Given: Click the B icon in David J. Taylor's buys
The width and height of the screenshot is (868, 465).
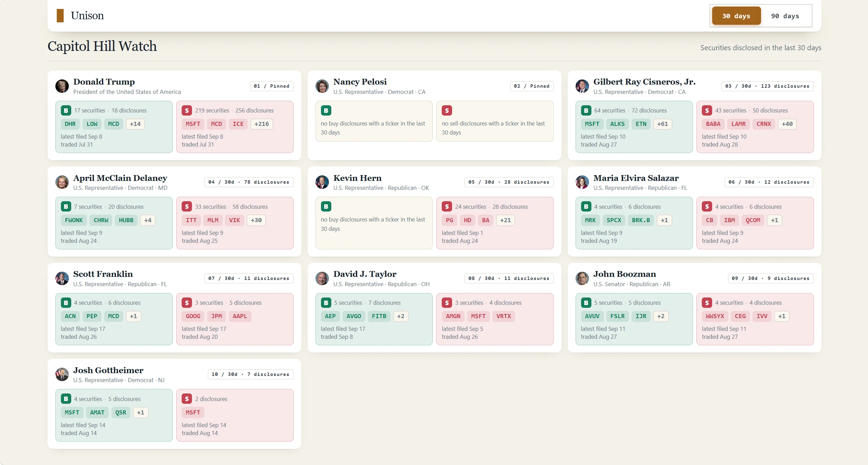Looking at the screenshot, I should click(x=326, y=303).
